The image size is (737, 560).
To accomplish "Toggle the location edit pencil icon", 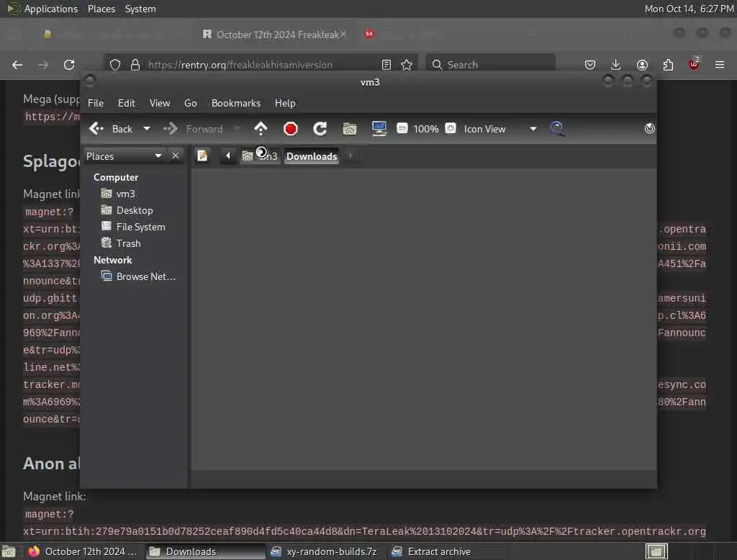I will point(202,155).
